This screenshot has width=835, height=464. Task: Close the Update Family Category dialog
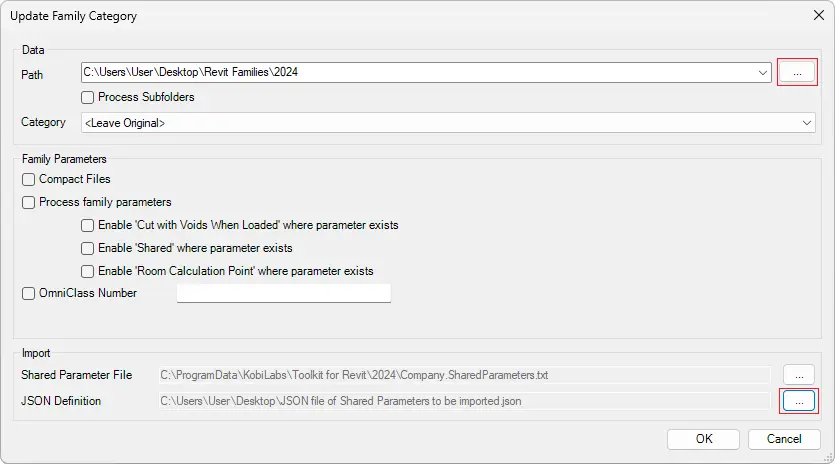tap(811, 16)
